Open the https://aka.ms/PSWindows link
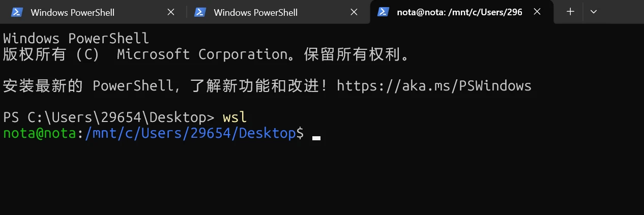Viewport: 644px width, 215px height. click(x=434, y=86)
